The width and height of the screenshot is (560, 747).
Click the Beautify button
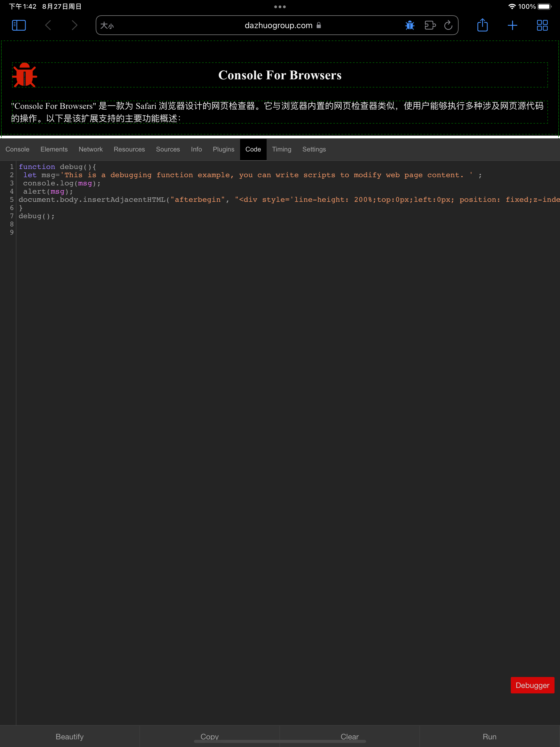click(69, 737)
